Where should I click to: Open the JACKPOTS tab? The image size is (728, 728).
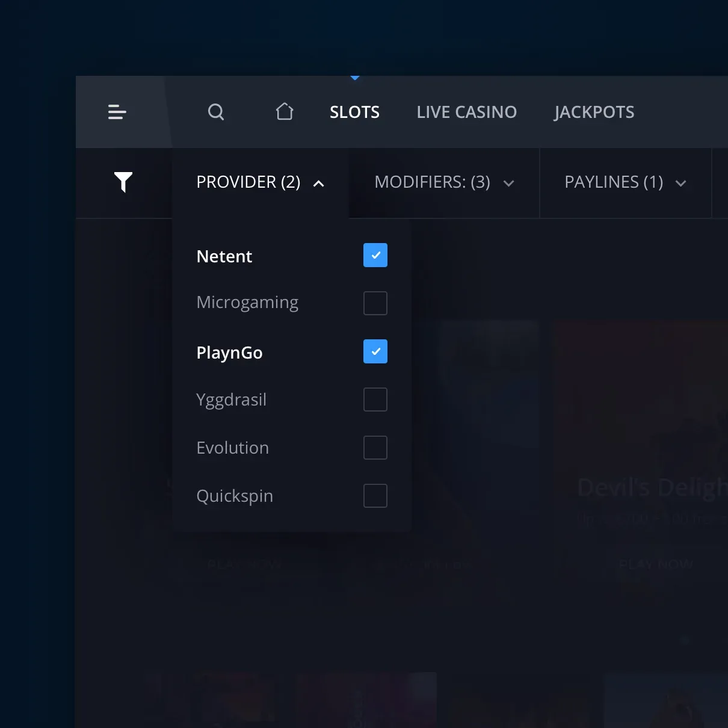pyautogui.click(x=594, y=112)
